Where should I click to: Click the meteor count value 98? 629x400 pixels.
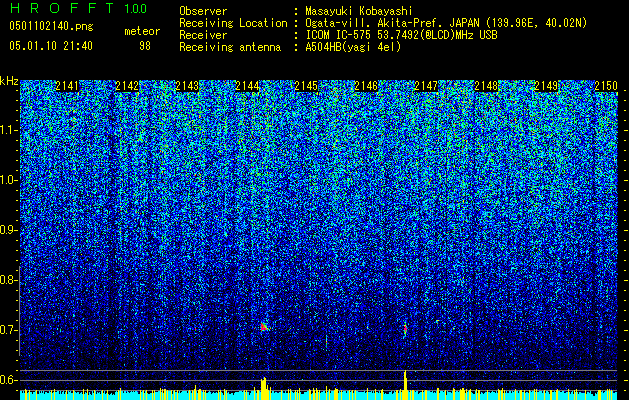[145, 46]
